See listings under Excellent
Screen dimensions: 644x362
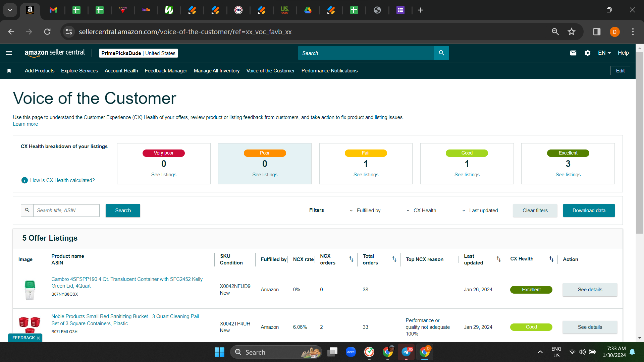coord(568,175)
